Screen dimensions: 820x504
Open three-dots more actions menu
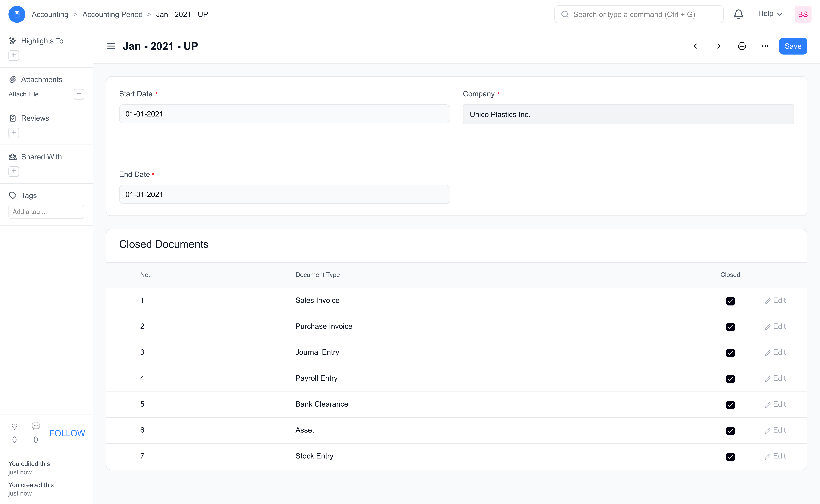pos(765,46)
